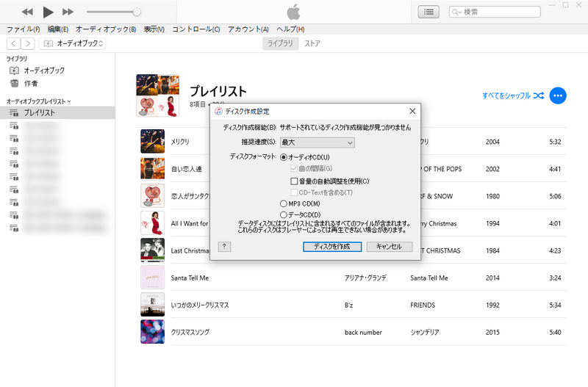Select the データCD(D) radio button

tap(284, 215)
